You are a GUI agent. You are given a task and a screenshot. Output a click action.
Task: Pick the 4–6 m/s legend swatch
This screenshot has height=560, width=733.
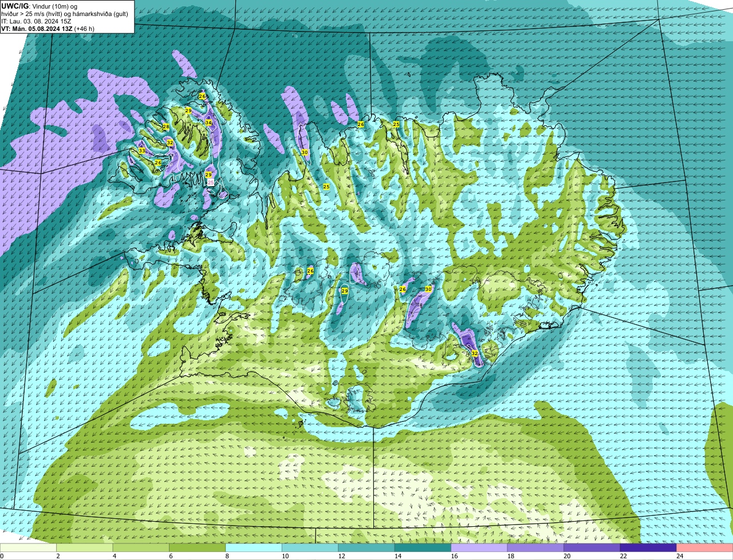click(x=141, y=547)
